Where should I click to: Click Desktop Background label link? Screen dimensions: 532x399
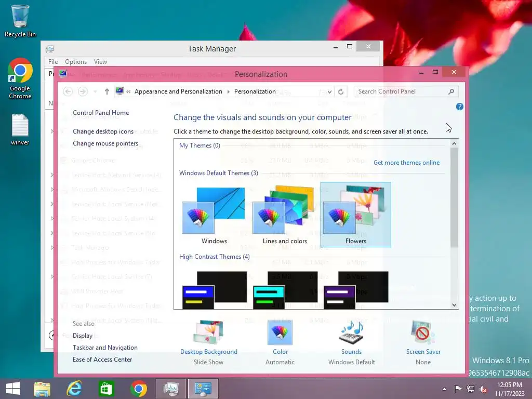point(209,352)
